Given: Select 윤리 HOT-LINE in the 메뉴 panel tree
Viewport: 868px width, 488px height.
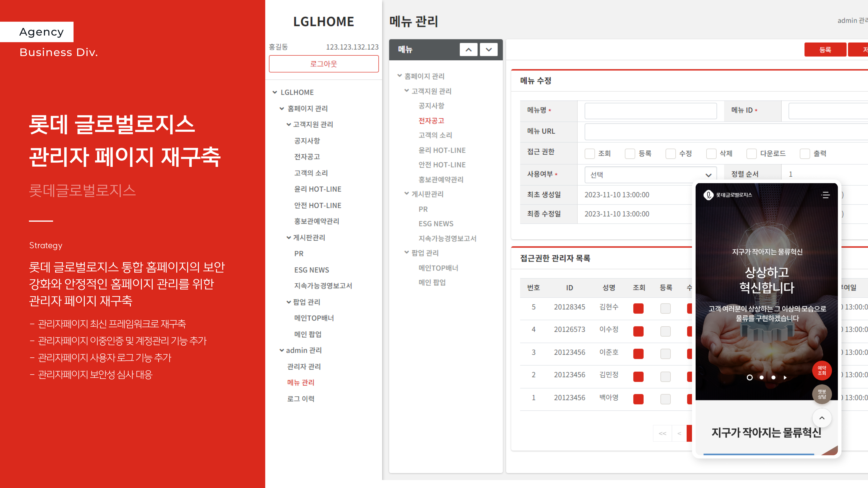Looking at the screenshot, I should click(442, 150).
